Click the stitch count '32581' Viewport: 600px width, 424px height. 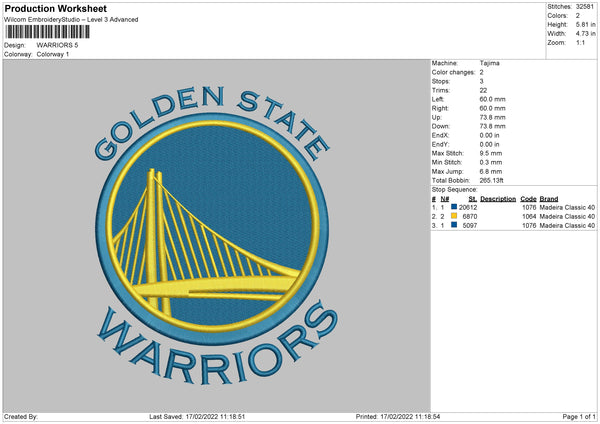[585, 7]
